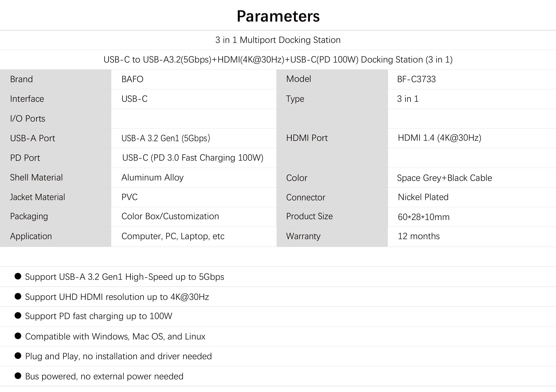556x392 pixels.
Task: Click the PD Port fast charging value
Action: pyautogui.click(x=193, y=158)
